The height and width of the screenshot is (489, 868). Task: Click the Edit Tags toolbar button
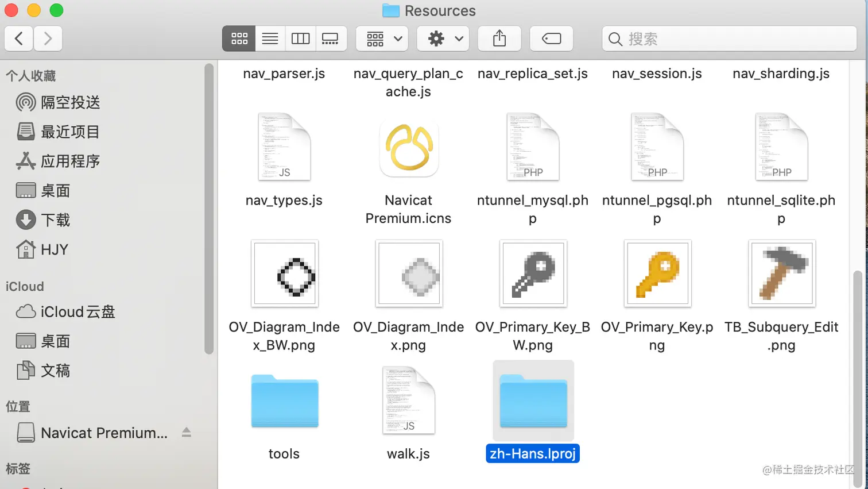pos(551,38)
